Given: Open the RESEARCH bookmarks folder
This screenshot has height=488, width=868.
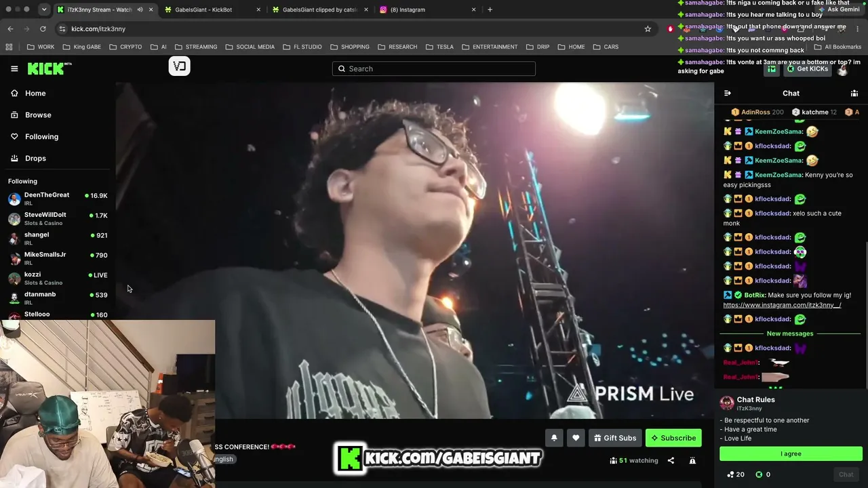Looking at the screenshot, I should pyautogui.click(x=397, y=47).
